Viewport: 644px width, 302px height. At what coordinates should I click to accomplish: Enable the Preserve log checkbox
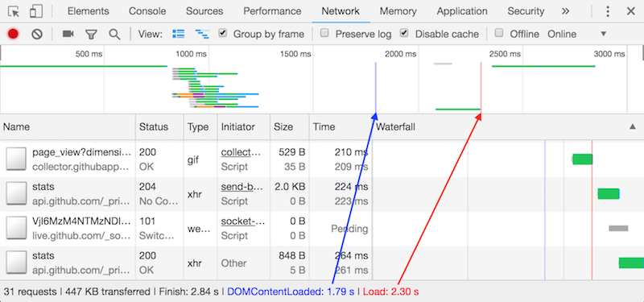[324, 33]
